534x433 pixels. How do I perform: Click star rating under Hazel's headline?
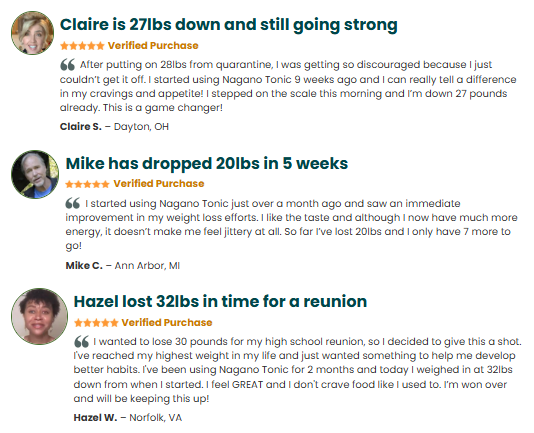coord(96,323)
